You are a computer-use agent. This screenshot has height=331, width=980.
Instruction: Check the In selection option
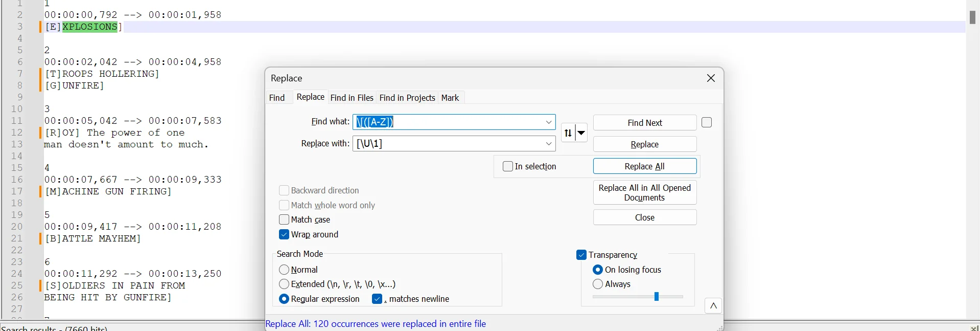click(508, 167)
